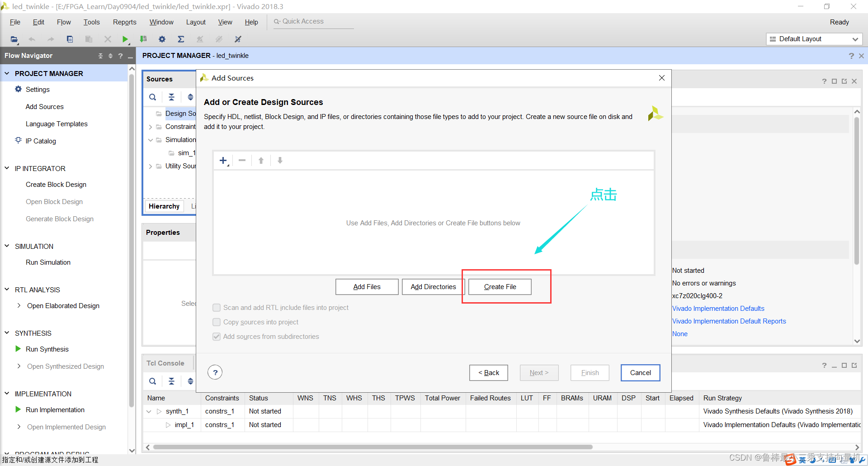Click the search icon in Sources panel
Screen dimensions: 868x466
point(153,97)
